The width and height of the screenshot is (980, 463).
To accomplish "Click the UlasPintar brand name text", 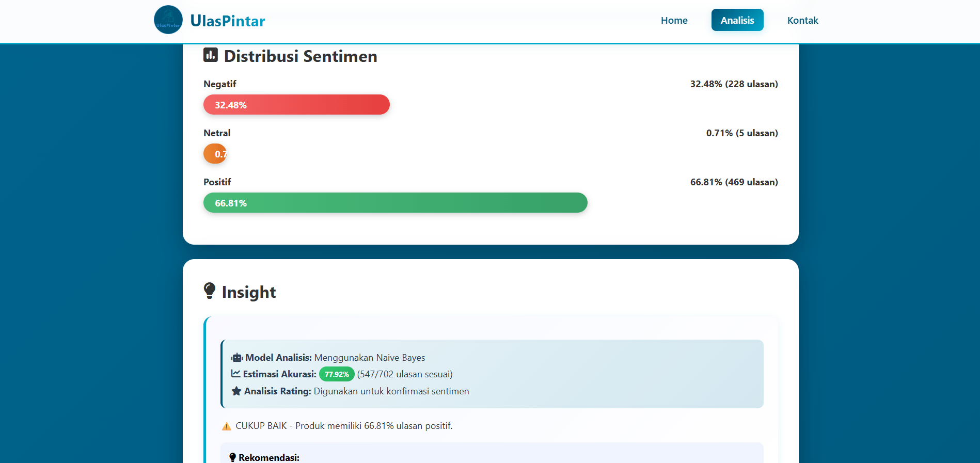I will pos(228,20).
